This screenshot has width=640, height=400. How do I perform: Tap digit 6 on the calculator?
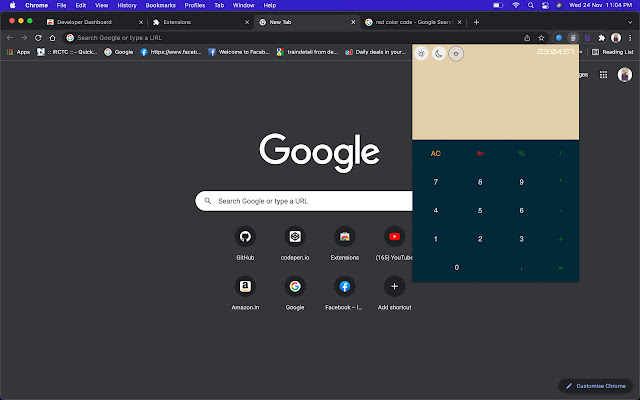(x=521, y=210)
